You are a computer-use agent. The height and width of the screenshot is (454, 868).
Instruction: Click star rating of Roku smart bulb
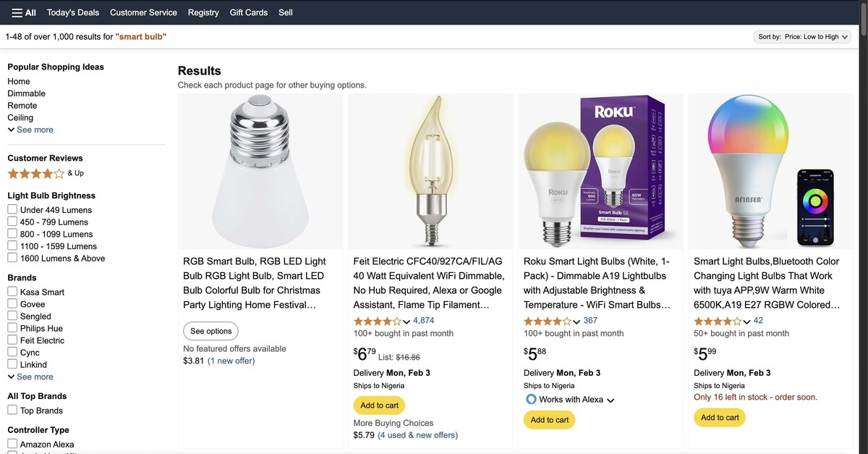coord(547,321)
